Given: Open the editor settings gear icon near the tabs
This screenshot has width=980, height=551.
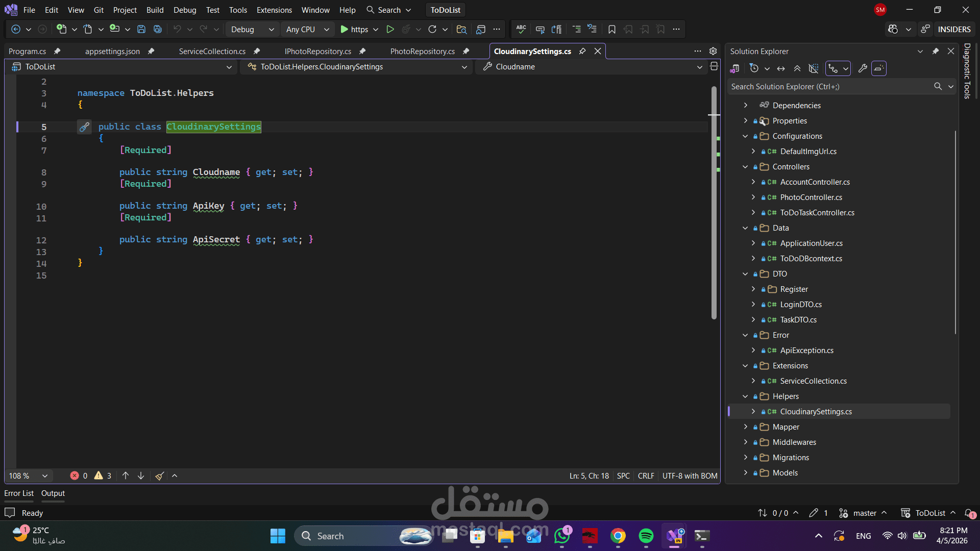Looking at the screenshot, I should (x=713, y=51).
